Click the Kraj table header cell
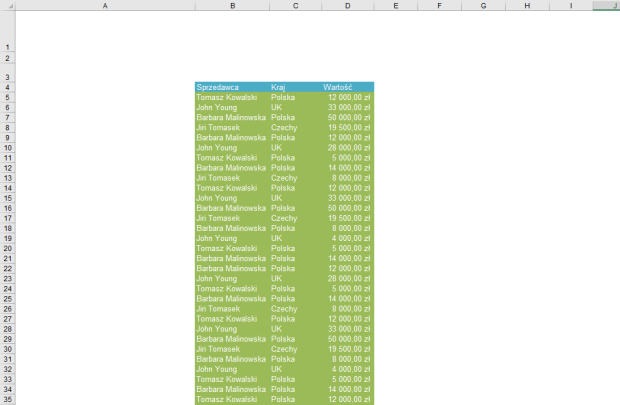This screenshot has height=405, width=620. [294, 87]
